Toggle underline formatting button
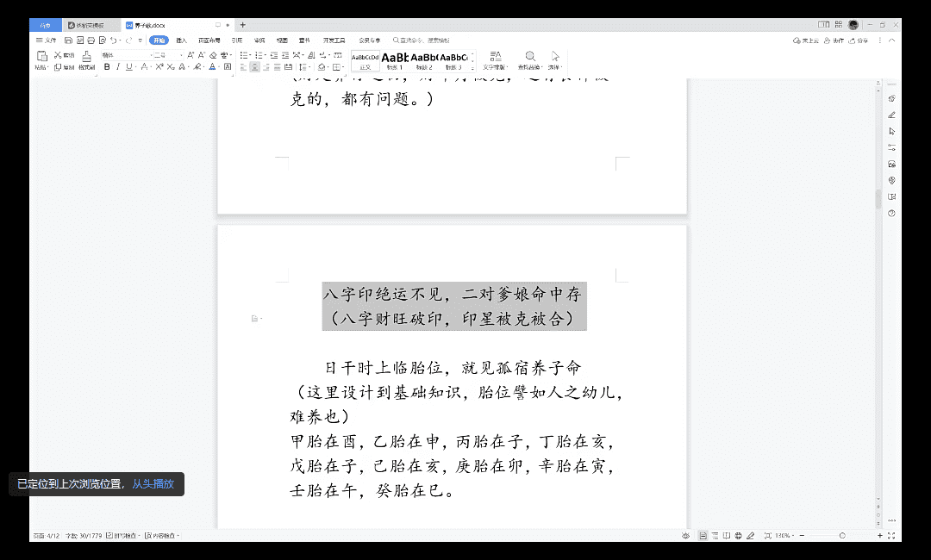Viewport: 931px width, 560px height. coord(128,67)
